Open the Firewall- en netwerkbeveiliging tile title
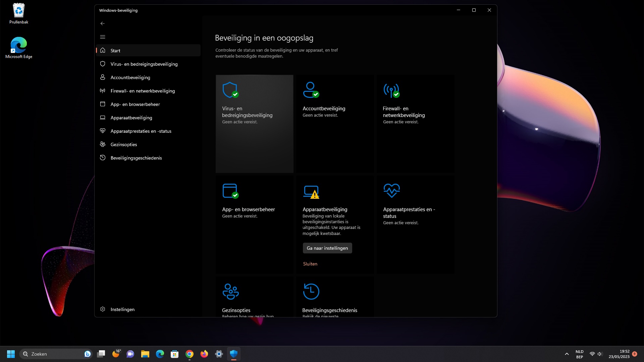The width and height of the screenshot is (644, 362). tap(404, 112)
